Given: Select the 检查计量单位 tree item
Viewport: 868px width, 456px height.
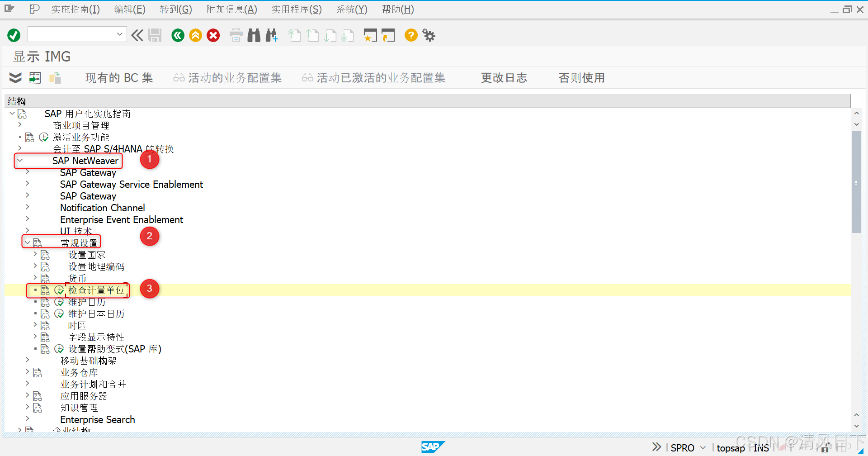Looking at the screenshot, I should (96, 290).
